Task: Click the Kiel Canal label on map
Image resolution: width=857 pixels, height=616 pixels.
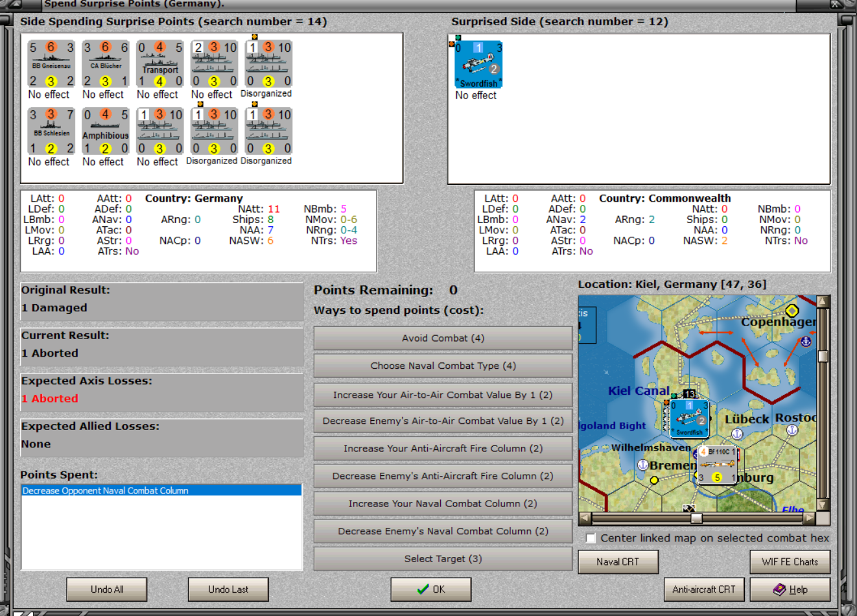Action: (x=639, y=391)
